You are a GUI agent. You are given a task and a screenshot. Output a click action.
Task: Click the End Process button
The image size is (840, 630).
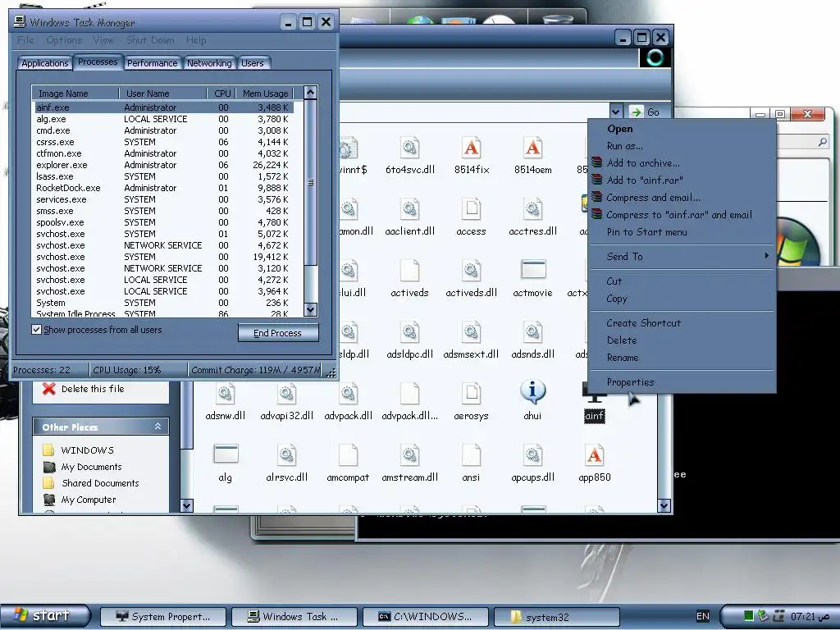[x=278, y=333]
